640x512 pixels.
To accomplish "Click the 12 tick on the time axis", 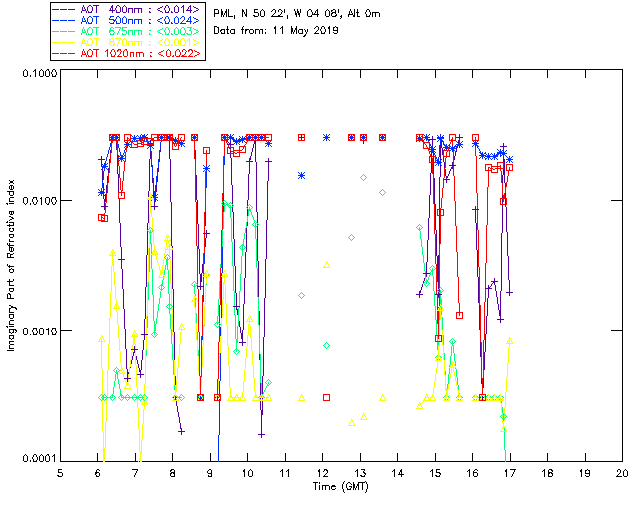I will pos(323,472).
